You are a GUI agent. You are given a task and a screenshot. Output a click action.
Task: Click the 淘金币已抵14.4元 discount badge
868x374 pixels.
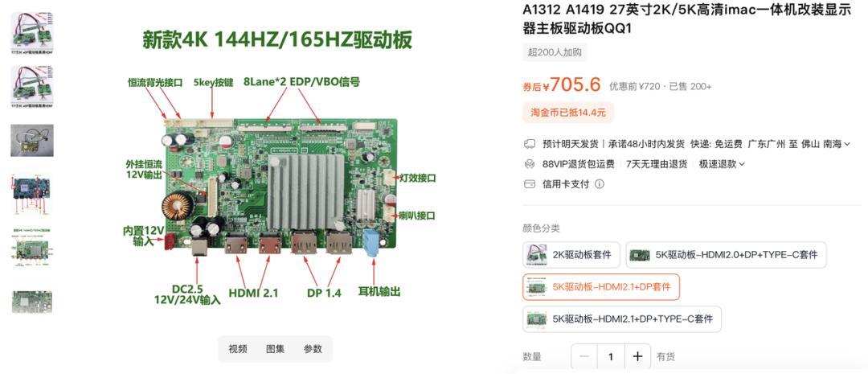click(568, 113)
